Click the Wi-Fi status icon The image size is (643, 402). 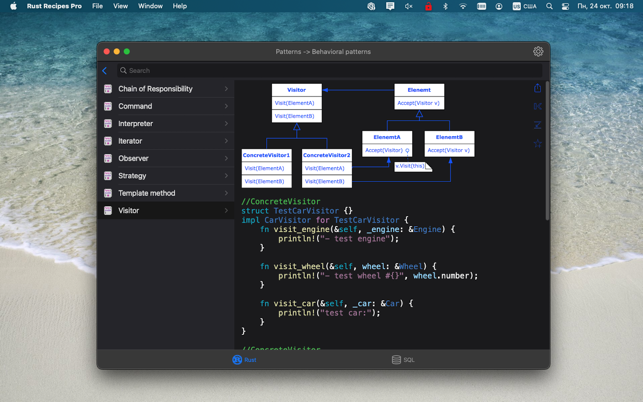coord(463,6)
